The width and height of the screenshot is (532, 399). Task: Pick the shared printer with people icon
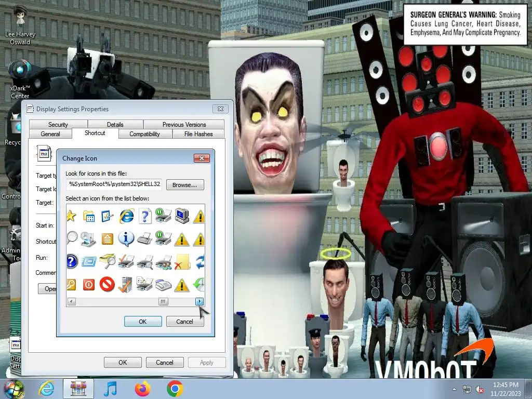164,262
